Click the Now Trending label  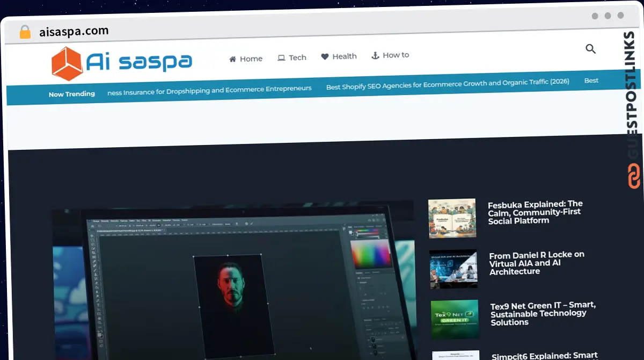point(72,94)
